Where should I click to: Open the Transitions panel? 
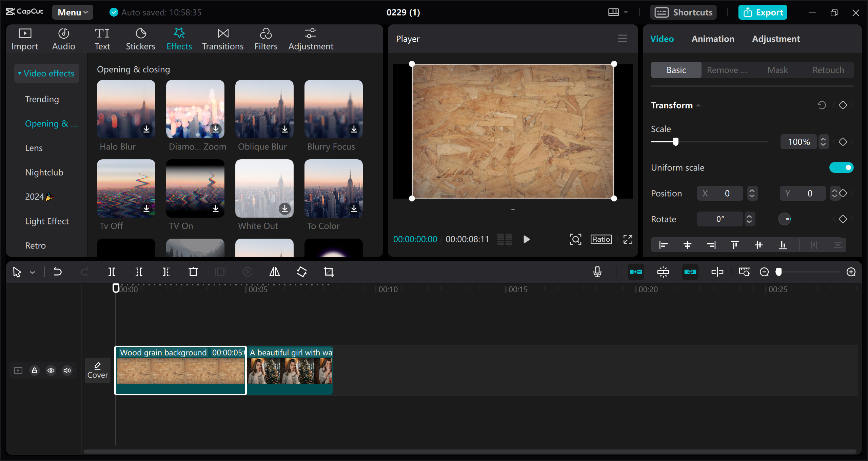(222, 38)
